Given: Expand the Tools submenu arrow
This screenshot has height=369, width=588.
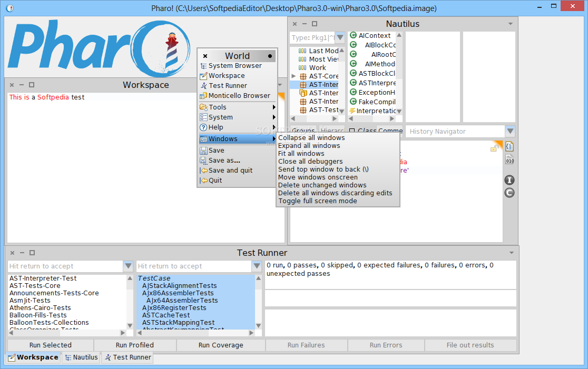Looking at the screenshot, I should pyautogui.click(x=274, y=107).
